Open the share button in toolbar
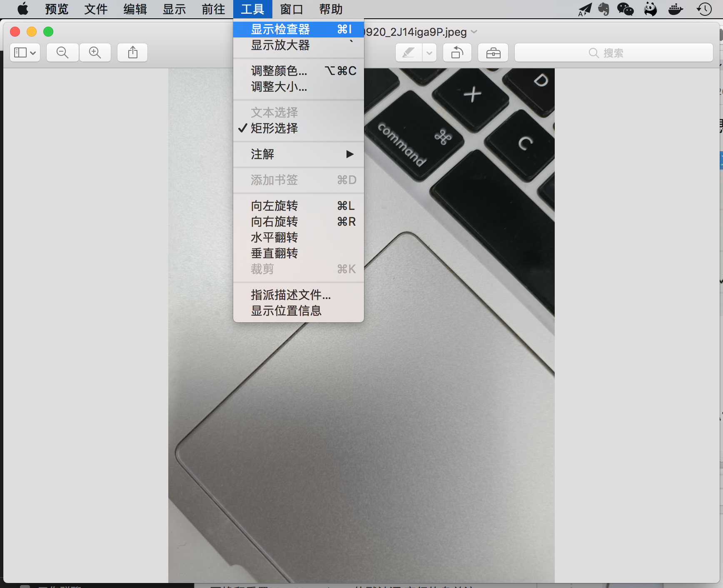Screen dimensions: 723x588 coord(132,52)
